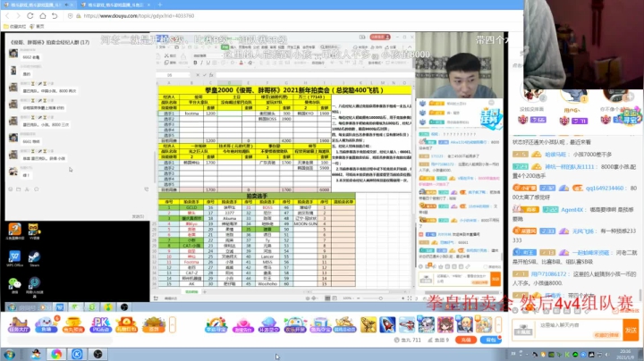This screenshot has height=361, width=644.
Task: Open the gold trophy activity icon
Action: [x=73, y=324]
